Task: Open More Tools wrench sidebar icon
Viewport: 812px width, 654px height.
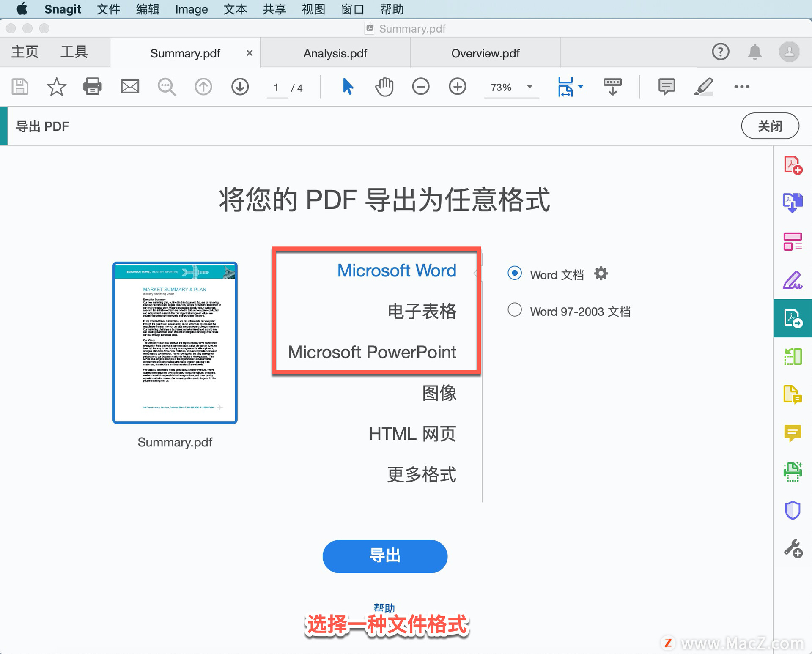Action: (x=793, y=549)
